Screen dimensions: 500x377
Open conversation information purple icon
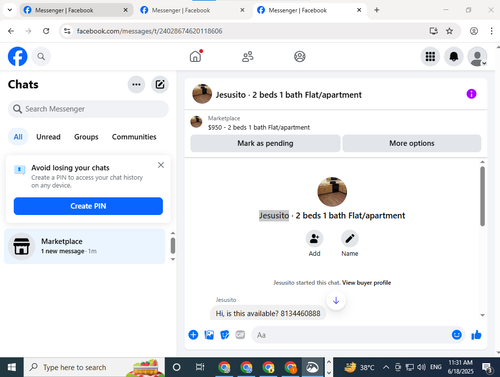click(471, 94)
